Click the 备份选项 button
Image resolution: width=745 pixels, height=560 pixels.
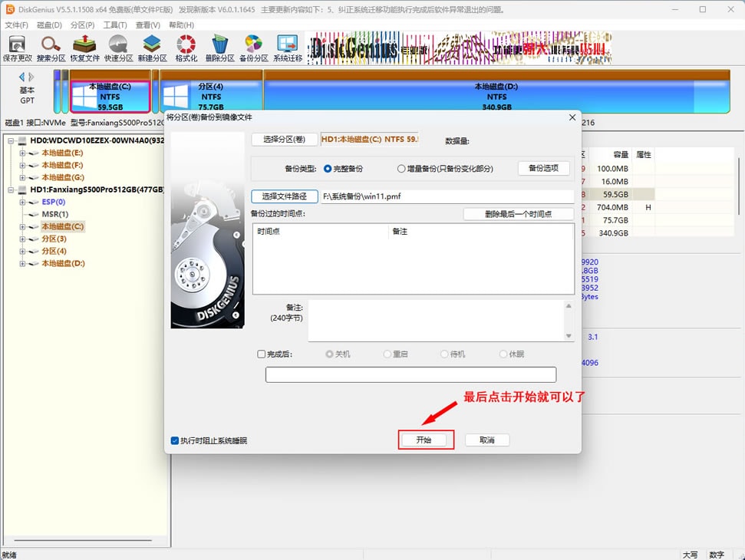tap(544, 169)
